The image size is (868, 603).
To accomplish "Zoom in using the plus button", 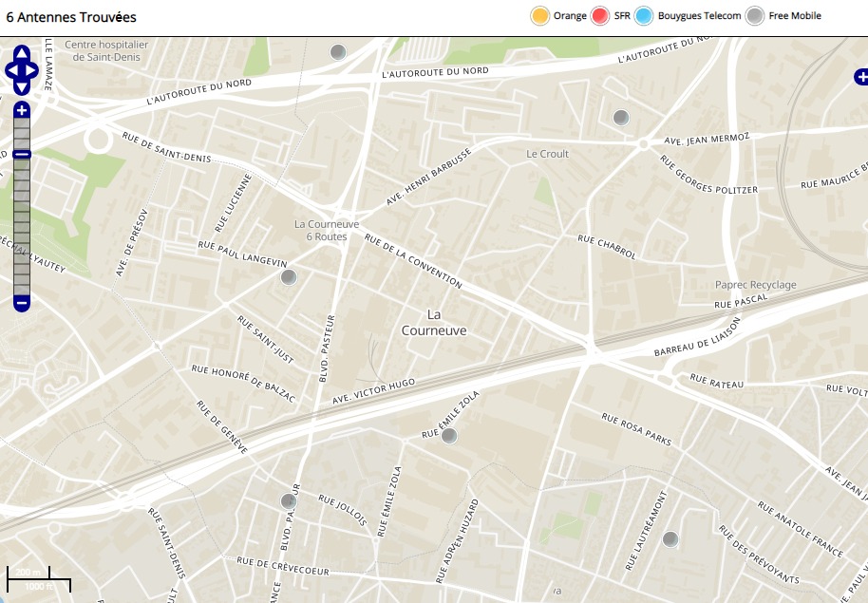I will 22,111.
